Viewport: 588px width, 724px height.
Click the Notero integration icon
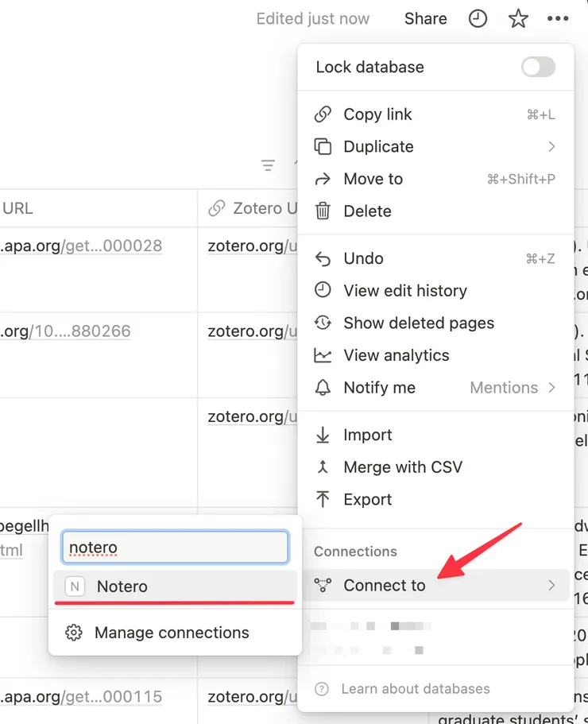tap(75, 587)
